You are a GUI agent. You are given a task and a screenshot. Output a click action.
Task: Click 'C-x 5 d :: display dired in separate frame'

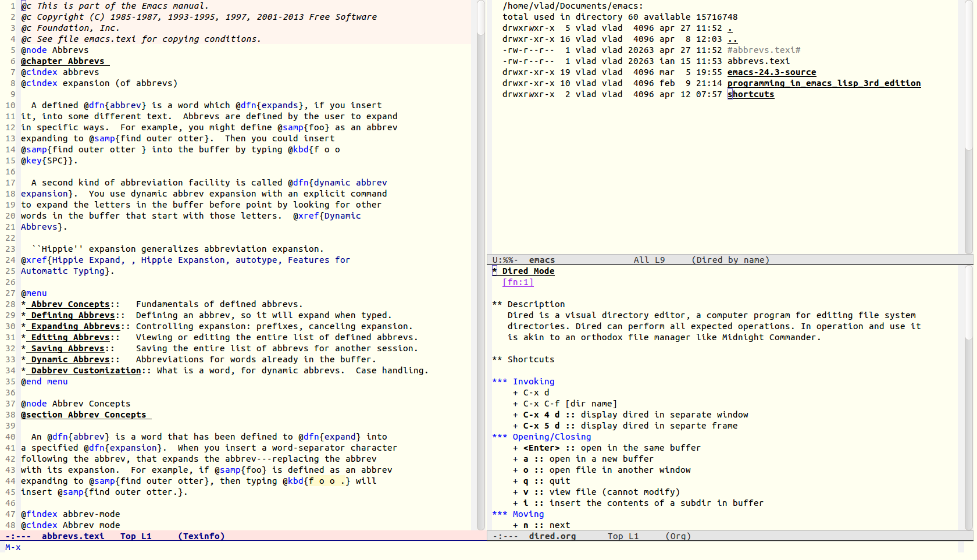625,426
